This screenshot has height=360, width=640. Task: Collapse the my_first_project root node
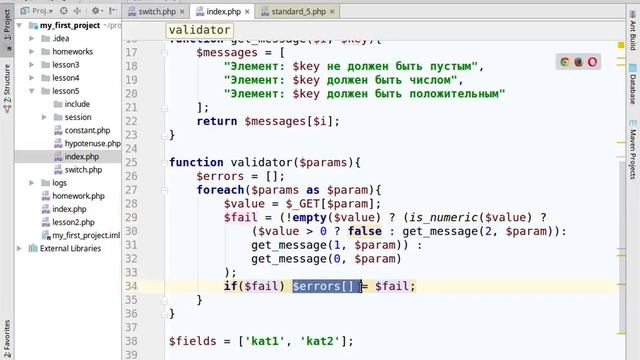pos(19,25)
